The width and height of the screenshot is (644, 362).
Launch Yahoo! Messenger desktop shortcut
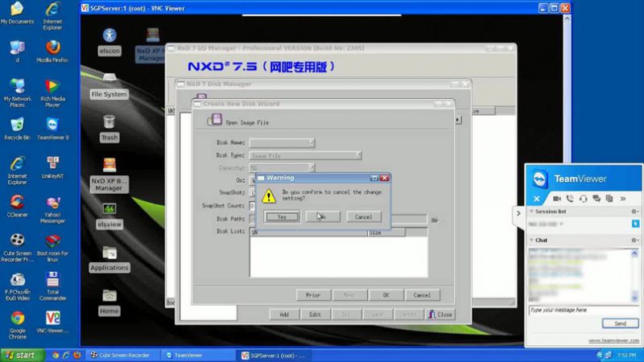(52, 209)
